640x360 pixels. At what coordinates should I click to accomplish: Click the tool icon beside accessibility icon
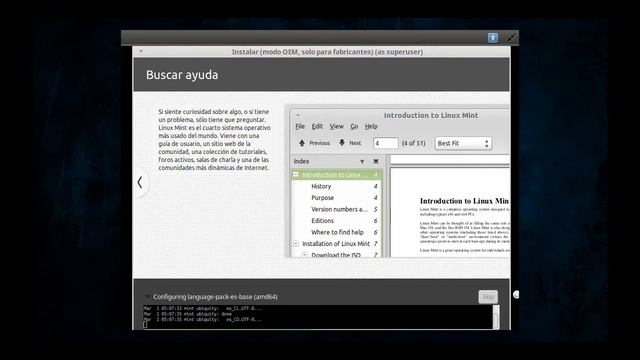pyautogui.click(x=511, y=38)
